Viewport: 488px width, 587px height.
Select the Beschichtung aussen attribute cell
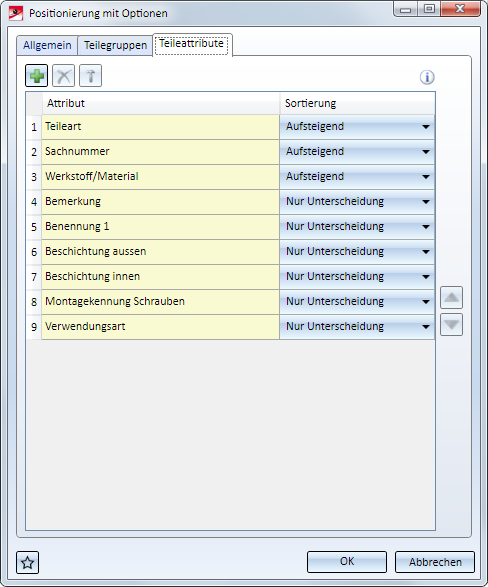click(161, 252)
